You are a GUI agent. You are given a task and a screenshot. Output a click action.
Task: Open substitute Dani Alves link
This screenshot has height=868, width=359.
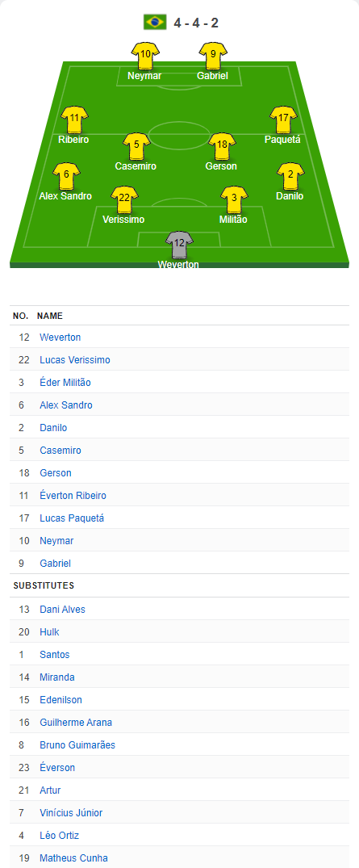coord(62,610)
